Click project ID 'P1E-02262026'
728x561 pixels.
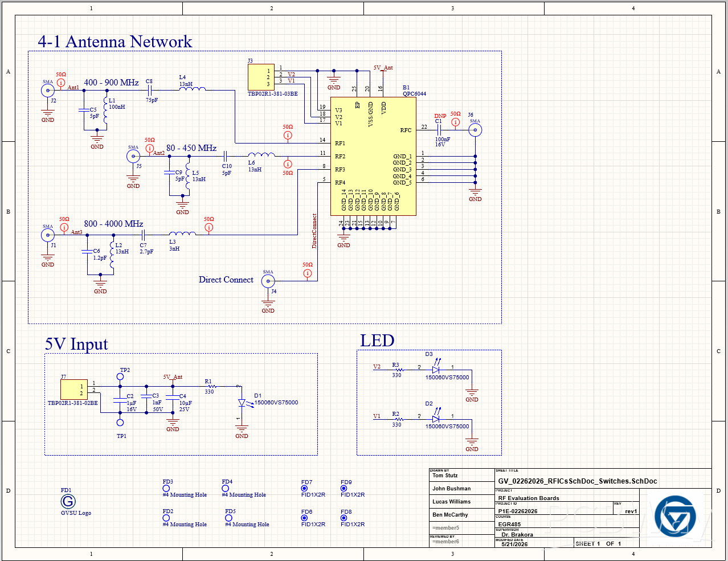pos(518,511)
